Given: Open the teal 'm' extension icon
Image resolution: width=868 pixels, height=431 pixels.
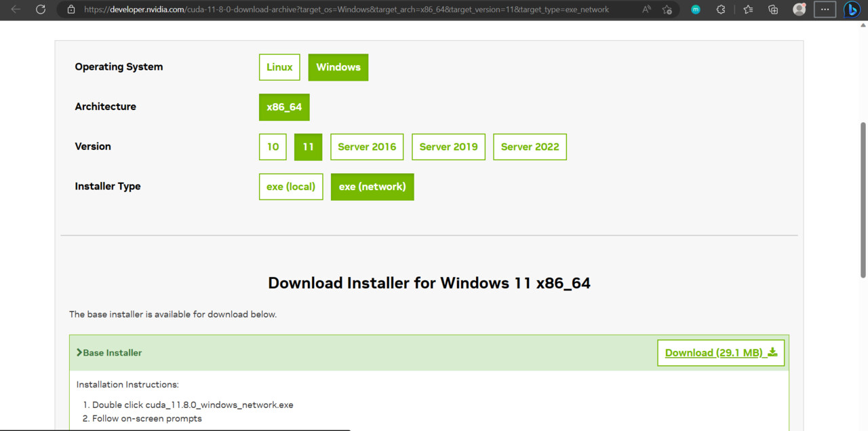Looking at the screenshot, I should [696, 10].
